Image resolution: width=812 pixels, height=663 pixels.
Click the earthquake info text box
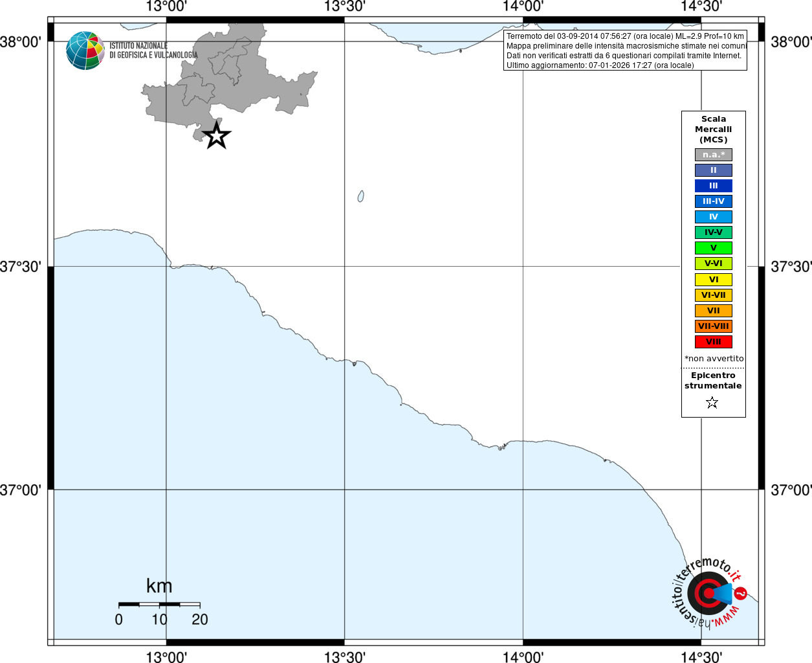coord(625,51)
